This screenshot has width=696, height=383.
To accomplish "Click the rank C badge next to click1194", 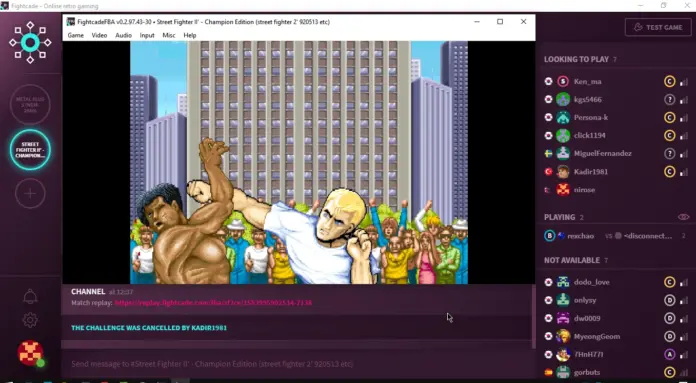I will coord(669,135).
